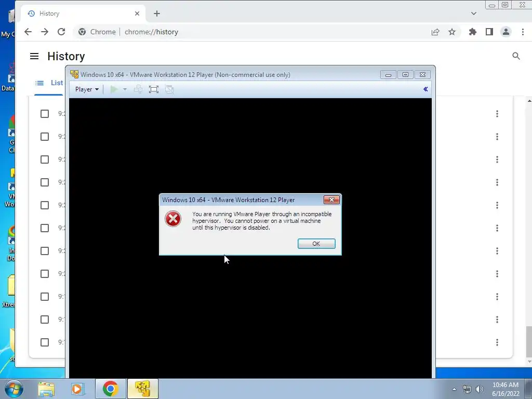Go back in Chrome
The height and width of the screenshot is (399, 532).
click(x=28, y=32)
